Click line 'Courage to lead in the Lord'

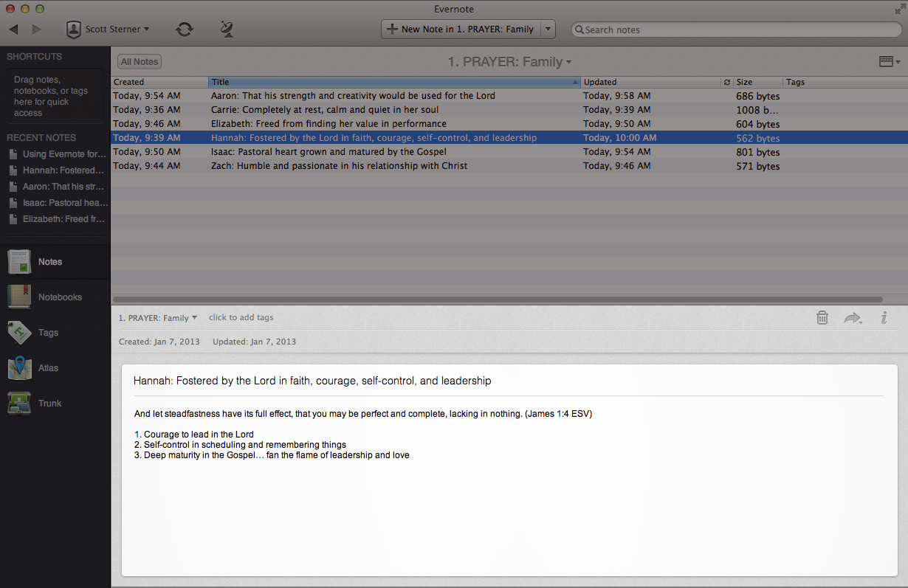click(194, 435)
